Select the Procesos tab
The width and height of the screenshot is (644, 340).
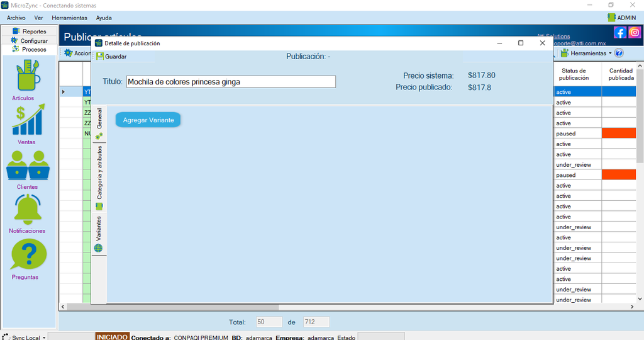pyautogui.click(x=29, y=49)
